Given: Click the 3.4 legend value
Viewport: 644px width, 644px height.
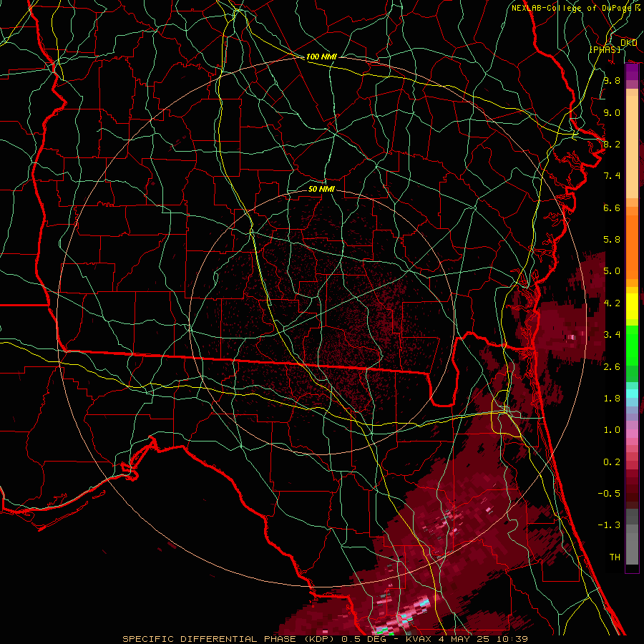Looking at the screenshot, I should (x=612, y=335).
